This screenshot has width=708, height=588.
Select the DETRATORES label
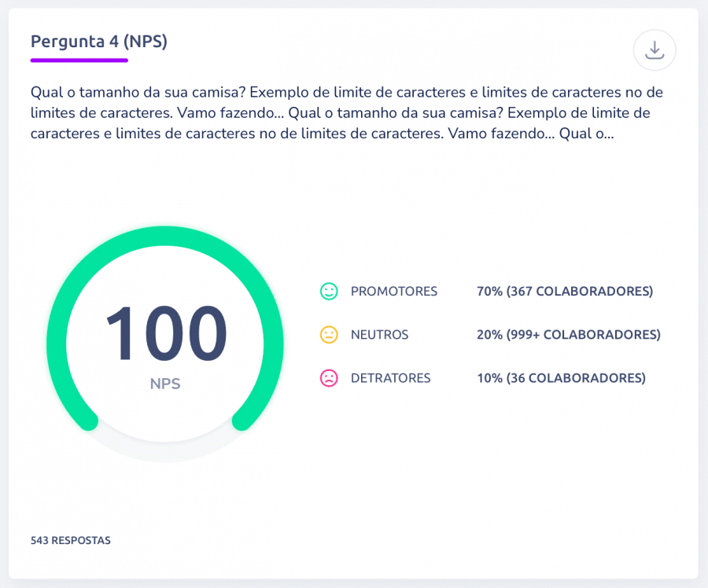(390, 377)
